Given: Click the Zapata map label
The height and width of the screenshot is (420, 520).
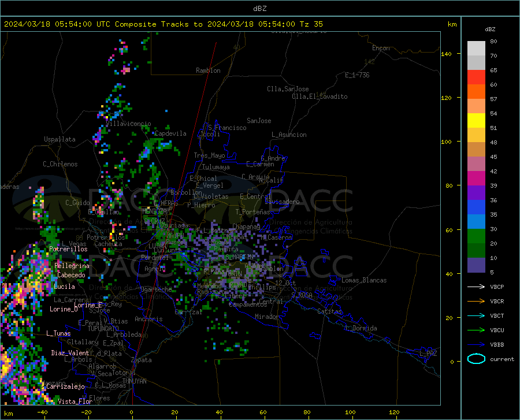Looking at the screenshot, I should click(x=142, y=360).
